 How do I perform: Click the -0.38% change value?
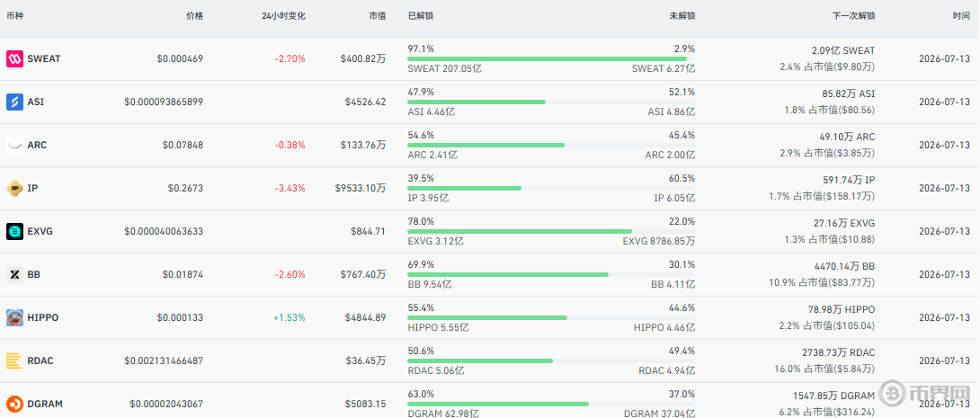(x=290, y=145)
